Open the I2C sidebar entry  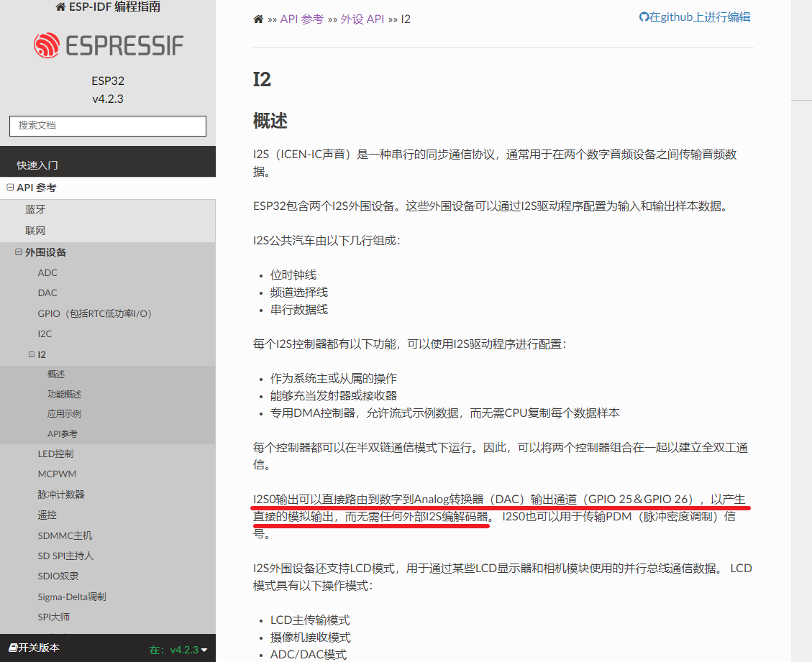pos(45,334)
